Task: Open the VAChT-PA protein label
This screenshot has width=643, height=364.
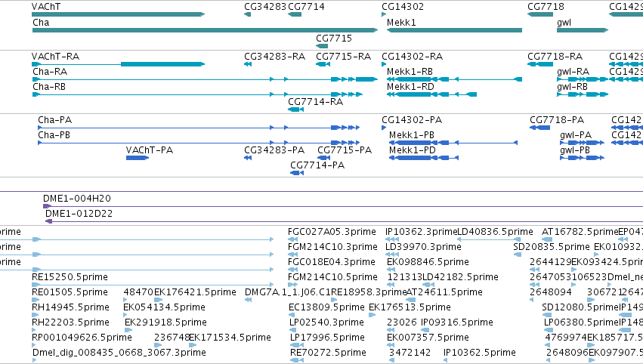Action: click(x=150, y=150)
